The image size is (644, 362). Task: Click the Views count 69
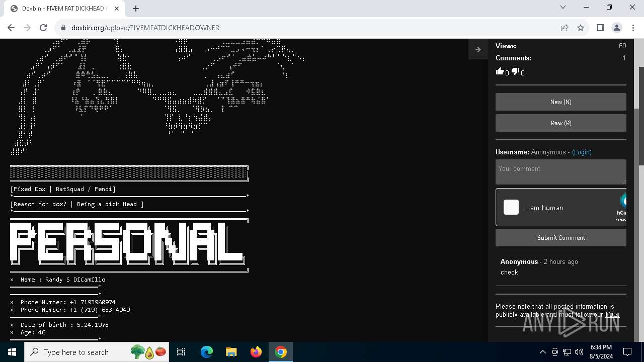(x=622, y=46)
